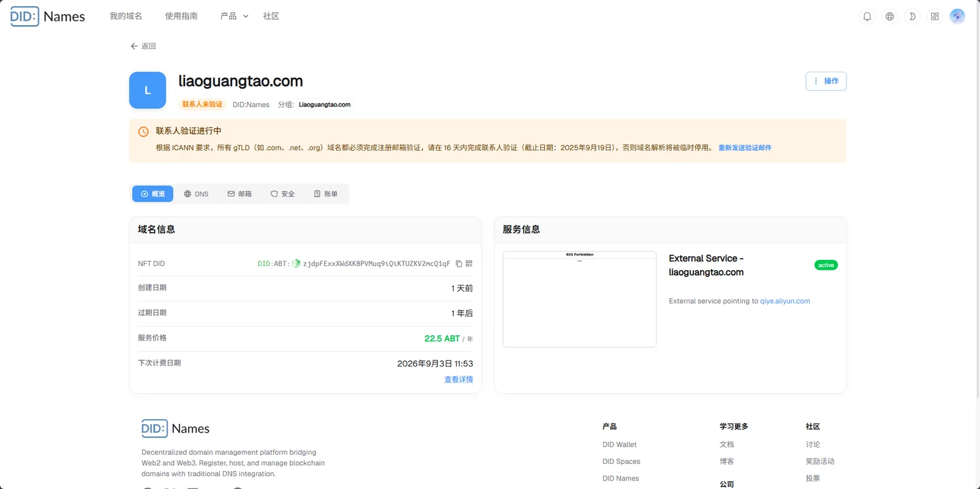The height and width of the screenshot is (489, 980).
Task: Open DID Spaces footer link
Action: coord(621,461)
